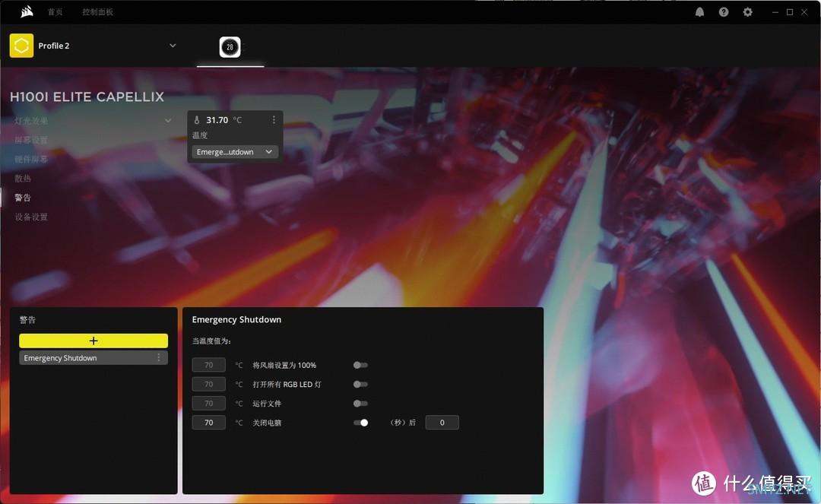
Task: Disable the 关闭电脑 toggle
Action: pyautogui.click(x=360, y=423)
